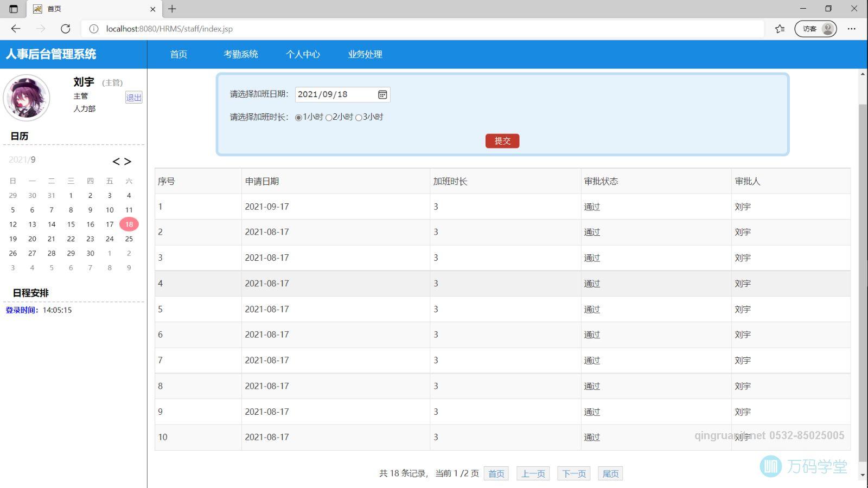Viewport: 868px width, 488px height.
Task: Select the 1小时 overtime duration option
Action: (299, 117)
